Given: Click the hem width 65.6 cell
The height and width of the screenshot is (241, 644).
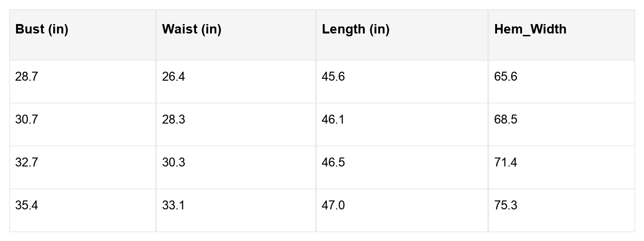Looking at the screenshot, I should tap(505, 77).
